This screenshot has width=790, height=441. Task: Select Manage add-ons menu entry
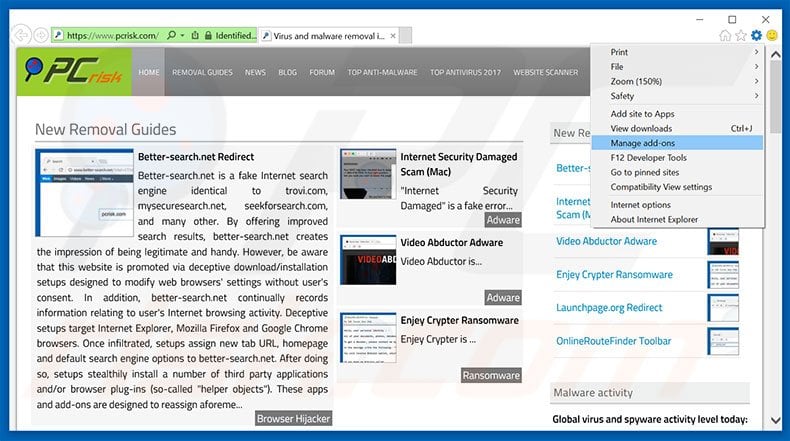pyautogui.click(x=677, y=143)
